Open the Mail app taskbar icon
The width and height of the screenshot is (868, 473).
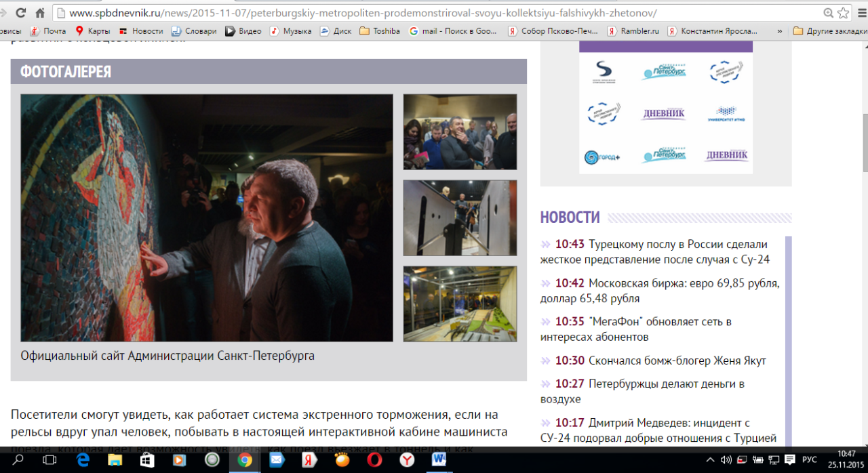pos(277,461)
